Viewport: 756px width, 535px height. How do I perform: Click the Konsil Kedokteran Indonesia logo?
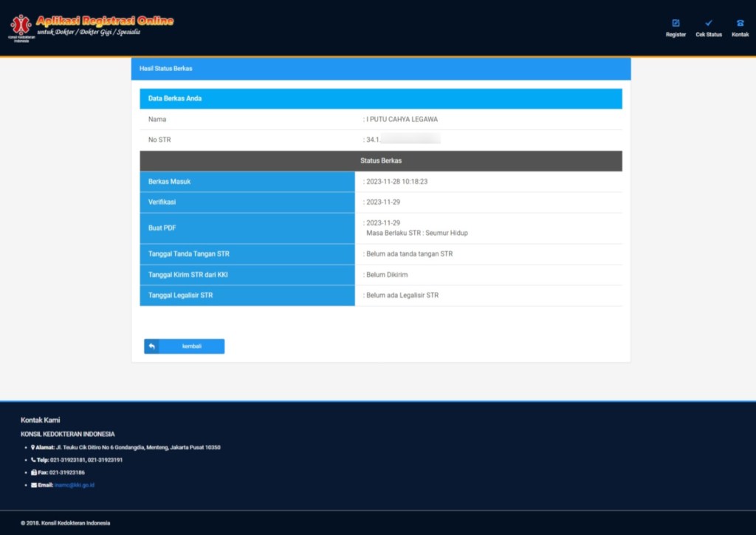[21, 27]
